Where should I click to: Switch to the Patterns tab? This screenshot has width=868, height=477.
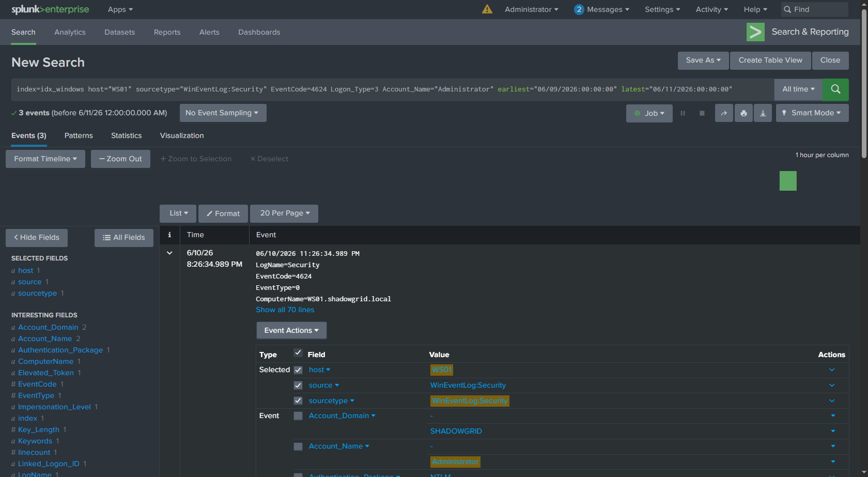click(x=79, y=135)
